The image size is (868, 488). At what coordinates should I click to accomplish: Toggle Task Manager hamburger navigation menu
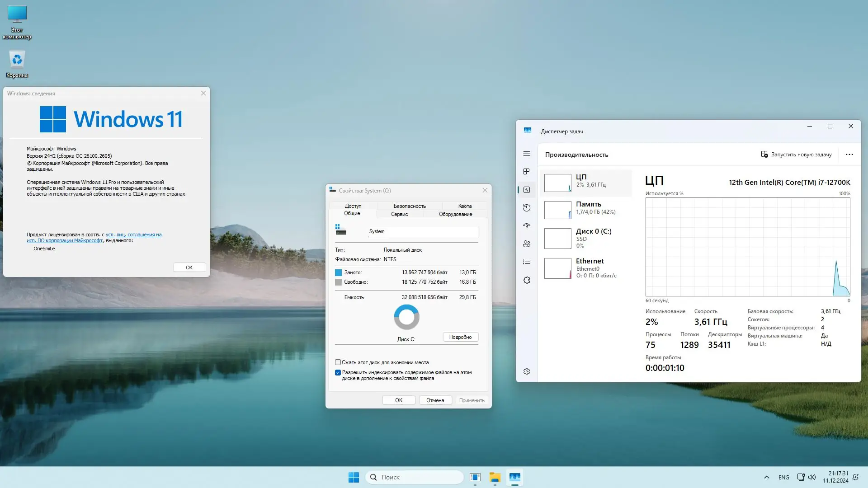pos(527,154)
